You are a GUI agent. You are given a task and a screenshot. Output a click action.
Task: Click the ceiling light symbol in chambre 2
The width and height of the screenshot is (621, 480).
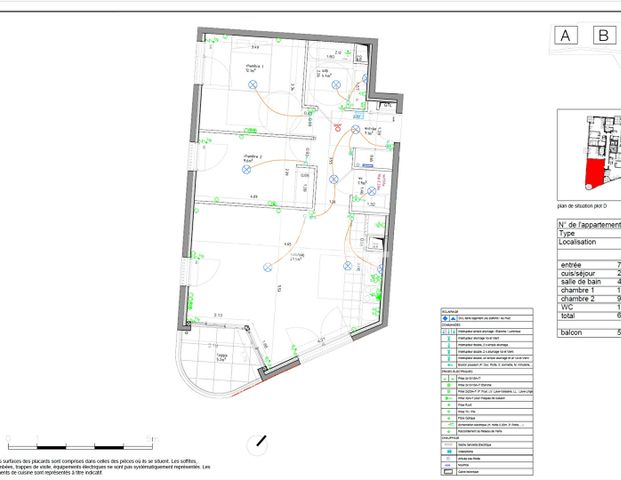(x=247, y=170)
